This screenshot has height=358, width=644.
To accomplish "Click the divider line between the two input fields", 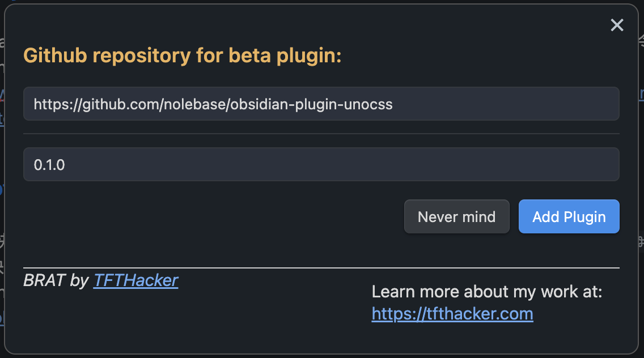I will click(321, 134).
